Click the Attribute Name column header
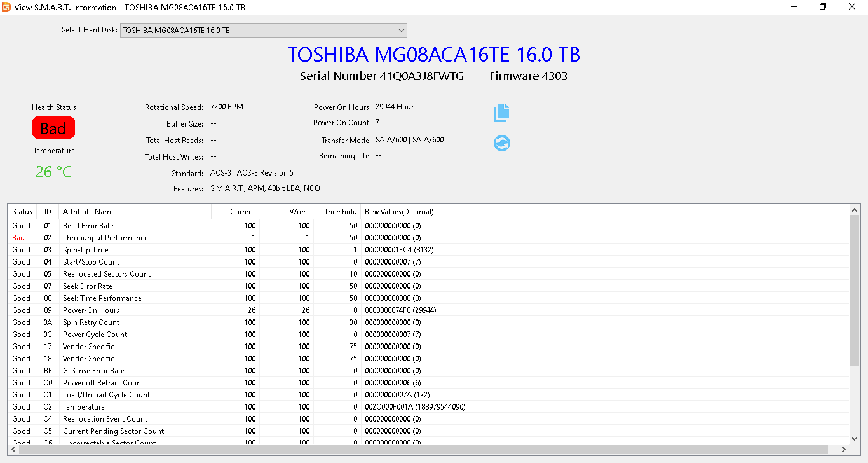This screenshot has height=463, width=868. coord(135,212)
